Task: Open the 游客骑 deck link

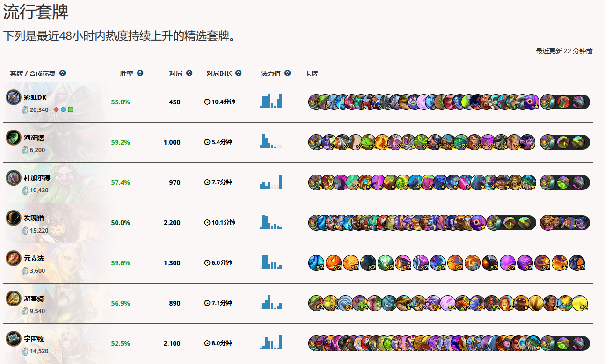Action: tap(34, 298)
